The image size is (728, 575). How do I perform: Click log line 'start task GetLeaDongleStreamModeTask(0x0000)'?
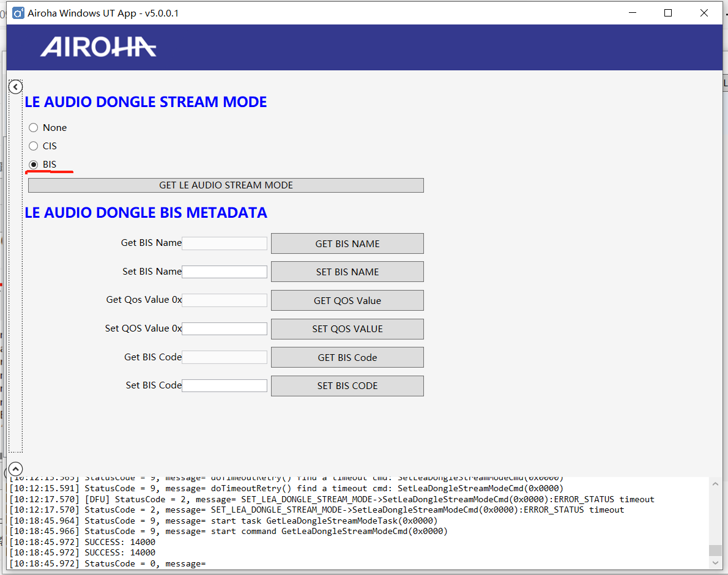[x=223, y=521]
